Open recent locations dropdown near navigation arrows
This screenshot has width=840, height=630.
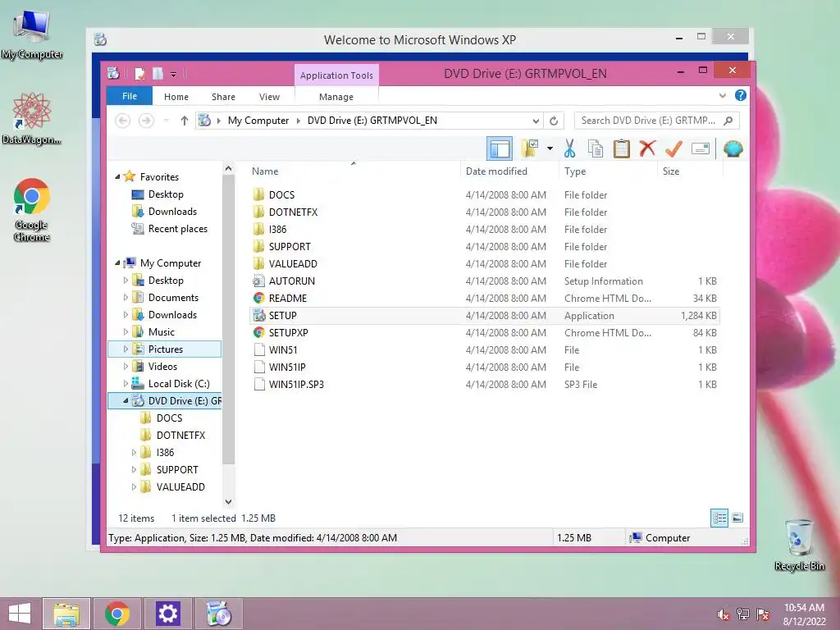[x=166, y=121]
